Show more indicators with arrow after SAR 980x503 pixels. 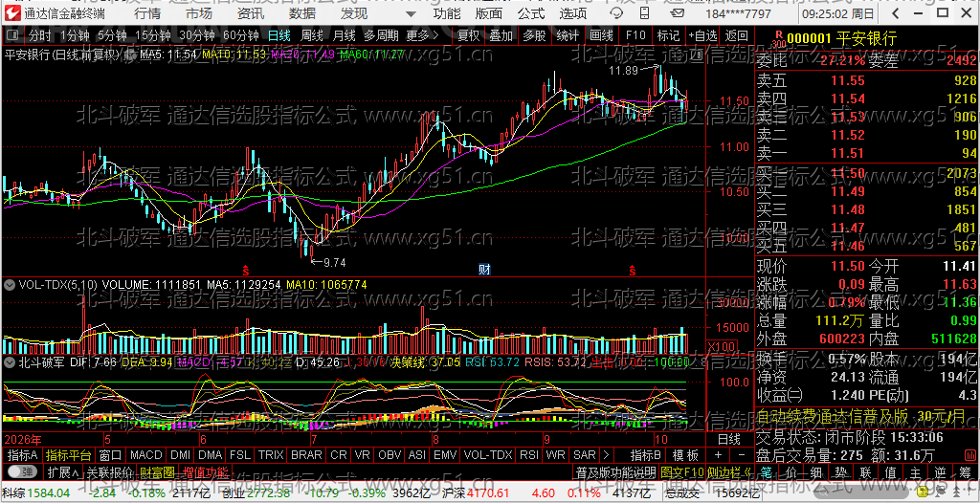point(608,454)
